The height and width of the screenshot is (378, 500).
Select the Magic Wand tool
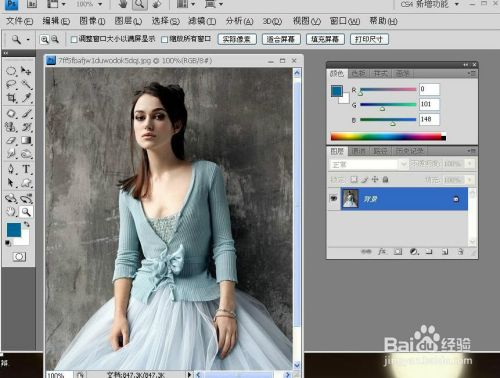(x=26, y=84)
